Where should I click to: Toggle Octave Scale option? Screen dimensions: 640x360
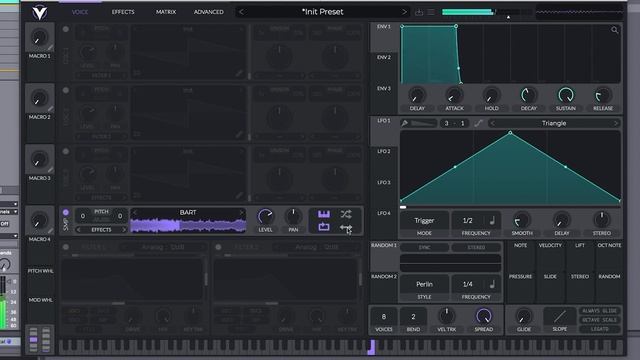click(x=599, y=320)
